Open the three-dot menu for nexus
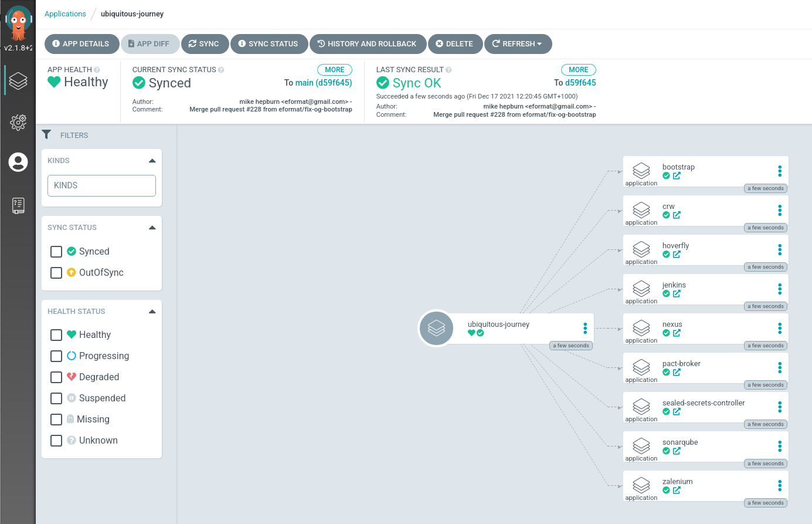 coord(779,328)
